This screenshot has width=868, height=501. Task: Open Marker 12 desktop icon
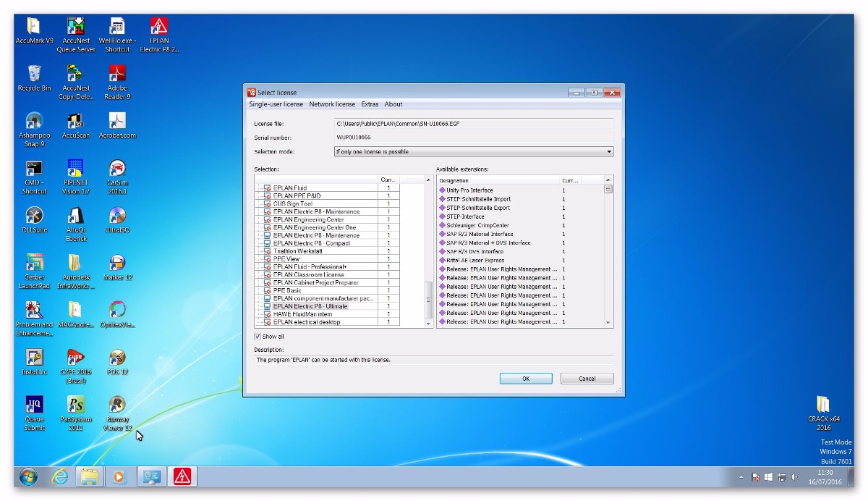[117, 267]
